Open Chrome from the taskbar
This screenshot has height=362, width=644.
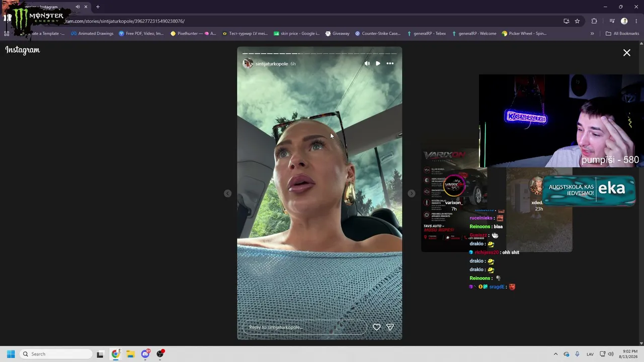point(115,354)
